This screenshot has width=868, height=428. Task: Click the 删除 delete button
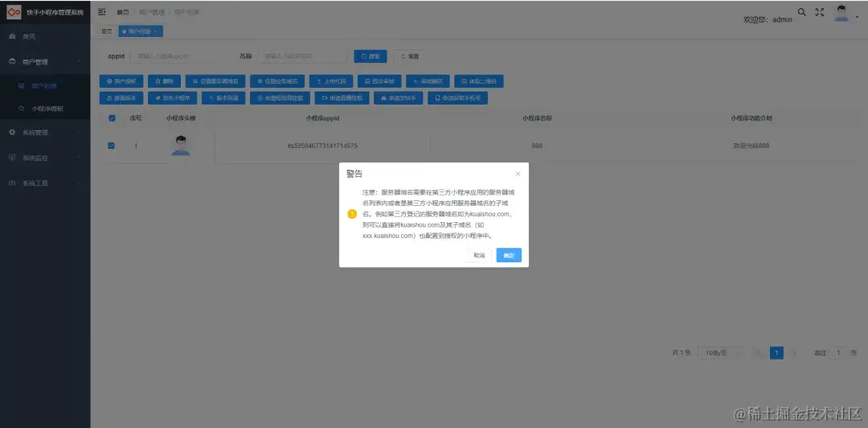165,81
